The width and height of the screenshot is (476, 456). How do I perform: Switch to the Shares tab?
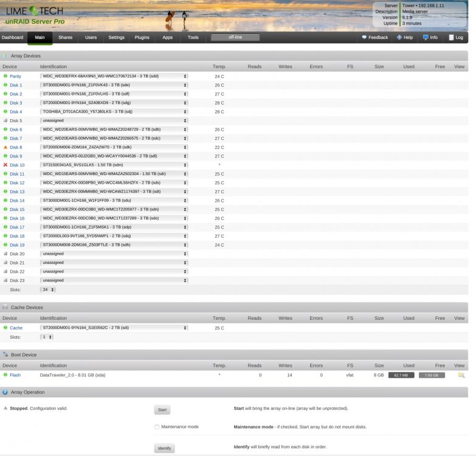pos(65,37)
